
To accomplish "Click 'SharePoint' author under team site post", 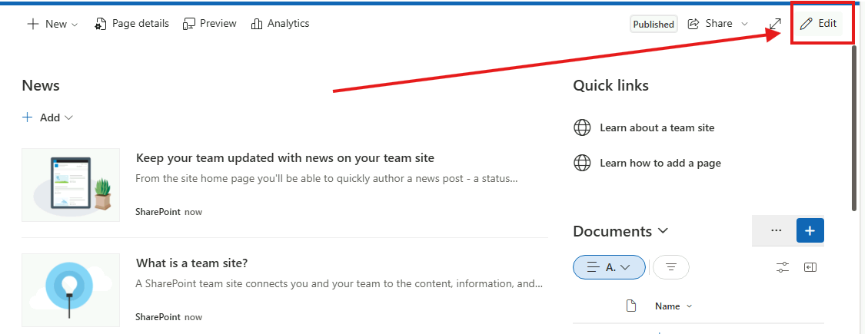I will 158,317.
